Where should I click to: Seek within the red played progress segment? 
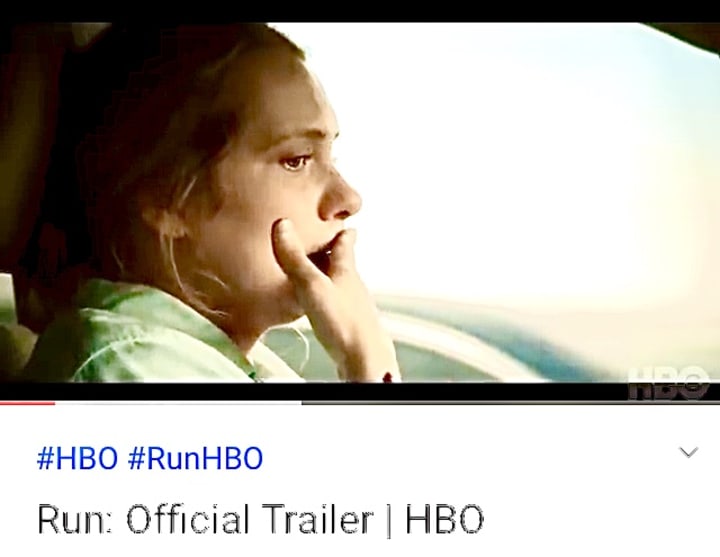[x=28, y=403]
